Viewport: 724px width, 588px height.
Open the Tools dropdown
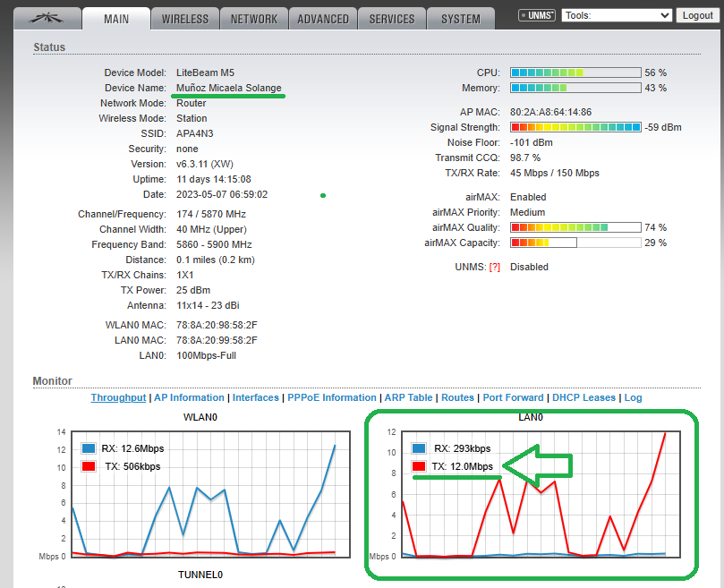point(617,15)
